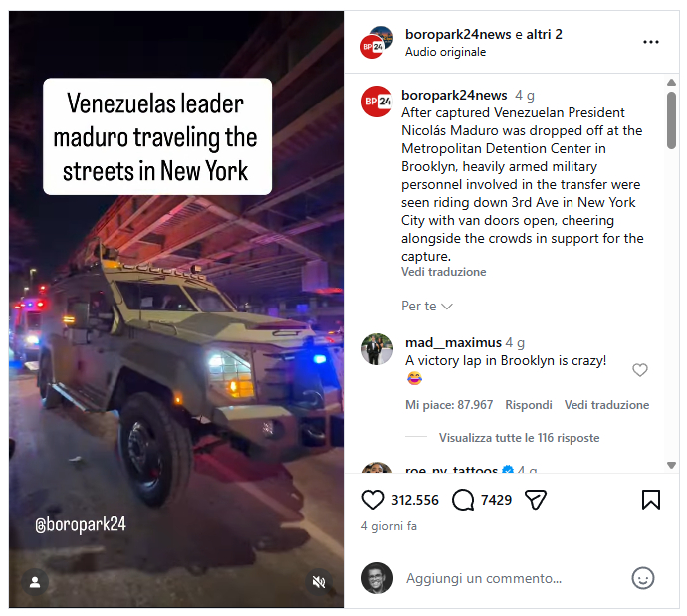Expand all 116 replies

click(x=519, y=438)
